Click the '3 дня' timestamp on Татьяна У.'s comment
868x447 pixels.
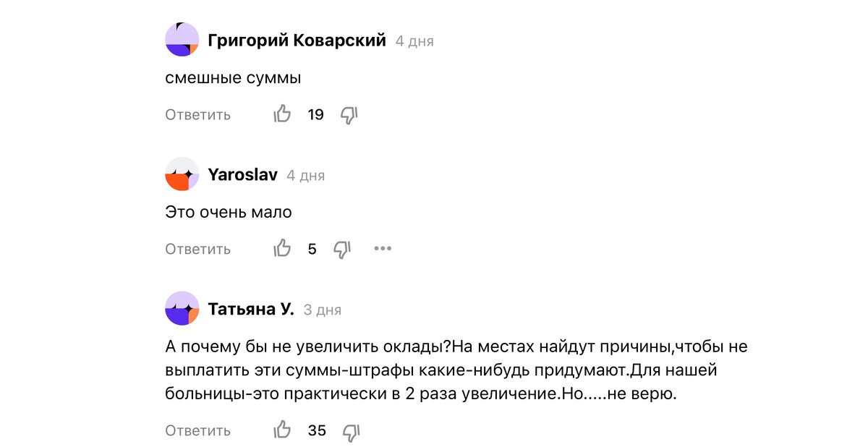pyautogui.click(x=322, y=308)
